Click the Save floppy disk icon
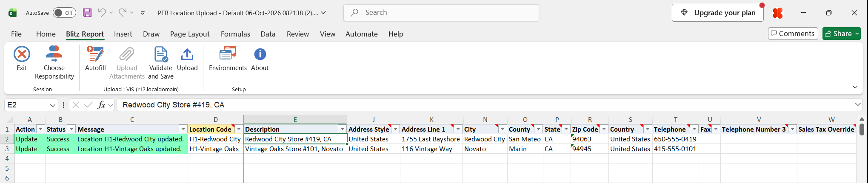Screen dimensions: 868x183 [87, 13]
